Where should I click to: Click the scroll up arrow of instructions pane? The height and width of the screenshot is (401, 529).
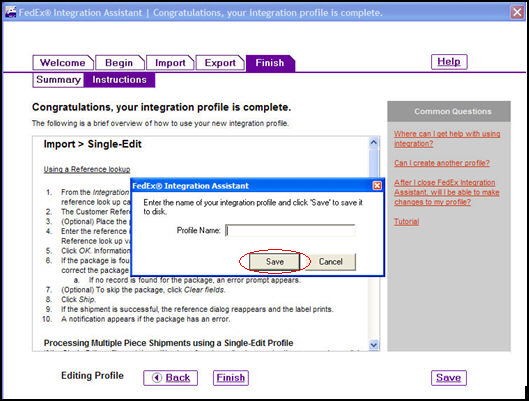coord(373,143)
